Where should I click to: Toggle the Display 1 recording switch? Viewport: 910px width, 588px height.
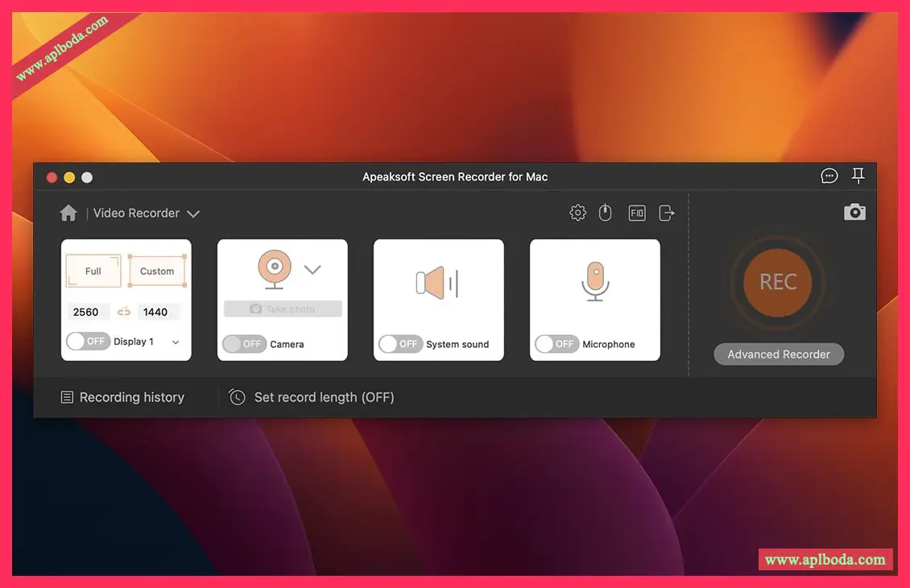(88, 342)
